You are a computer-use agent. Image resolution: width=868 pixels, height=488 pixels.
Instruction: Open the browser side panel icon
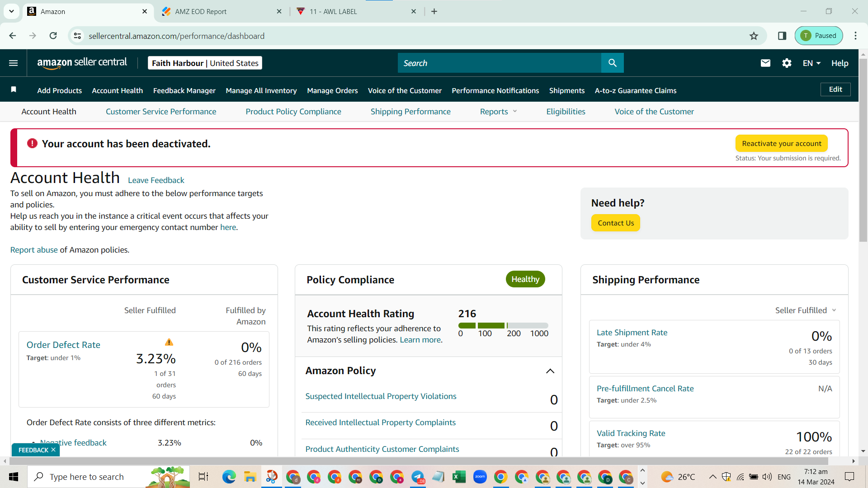click(782, 36)
